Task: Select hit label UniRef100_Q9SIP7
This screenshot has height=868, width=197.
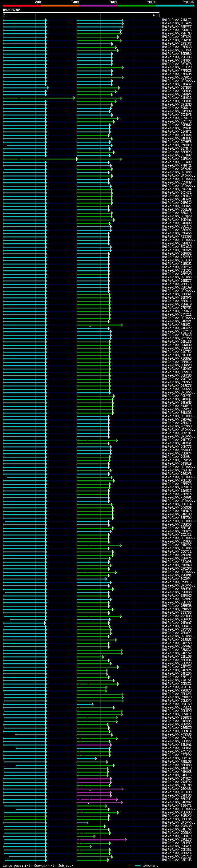Action: 177,43
